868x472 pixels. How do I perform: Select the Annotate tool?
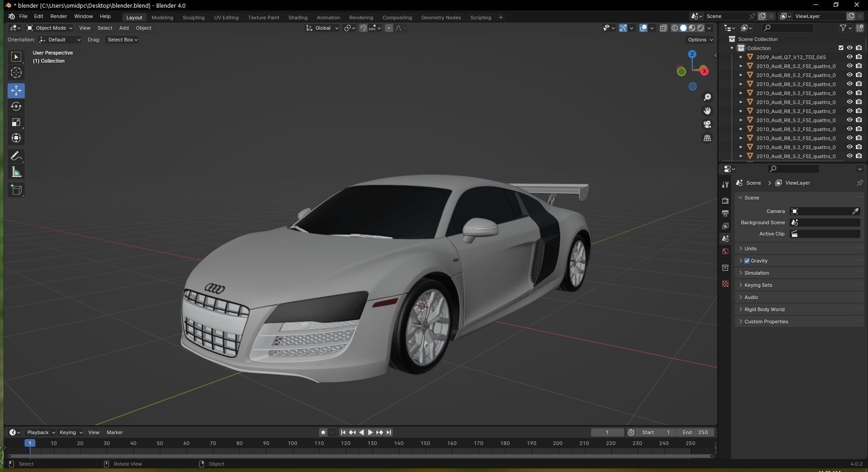(16, 156)
